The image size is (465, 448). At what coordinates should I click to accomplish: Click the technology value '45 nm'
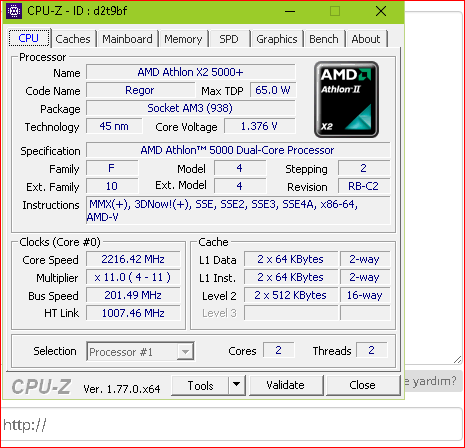click(x=114, y=126)
